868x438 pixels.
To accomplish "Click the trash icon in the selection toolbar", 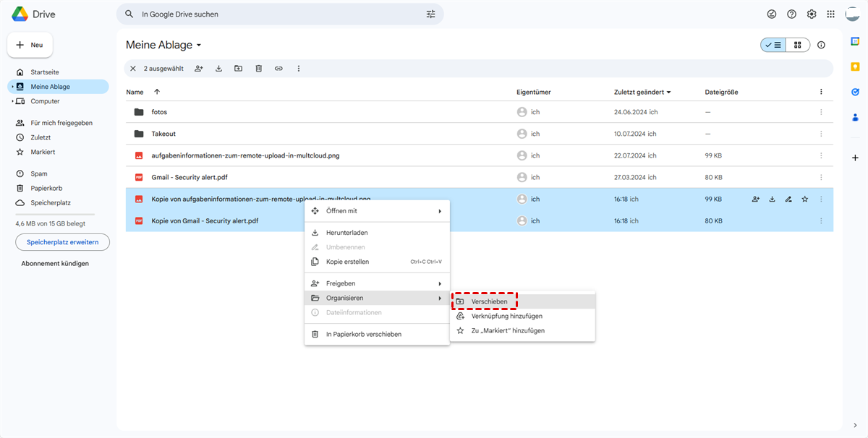I will pyautogui.click(x=258, y=69).
